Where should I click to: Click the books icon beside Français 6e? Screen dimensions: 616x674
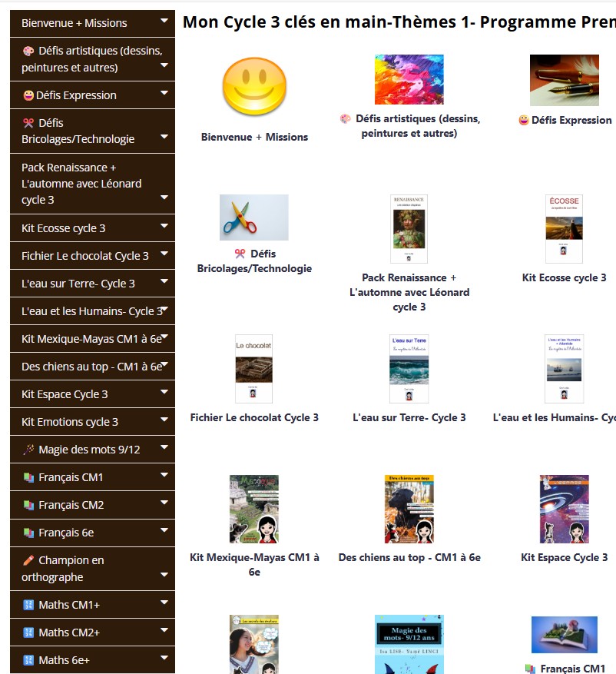(x=28, y=533)
